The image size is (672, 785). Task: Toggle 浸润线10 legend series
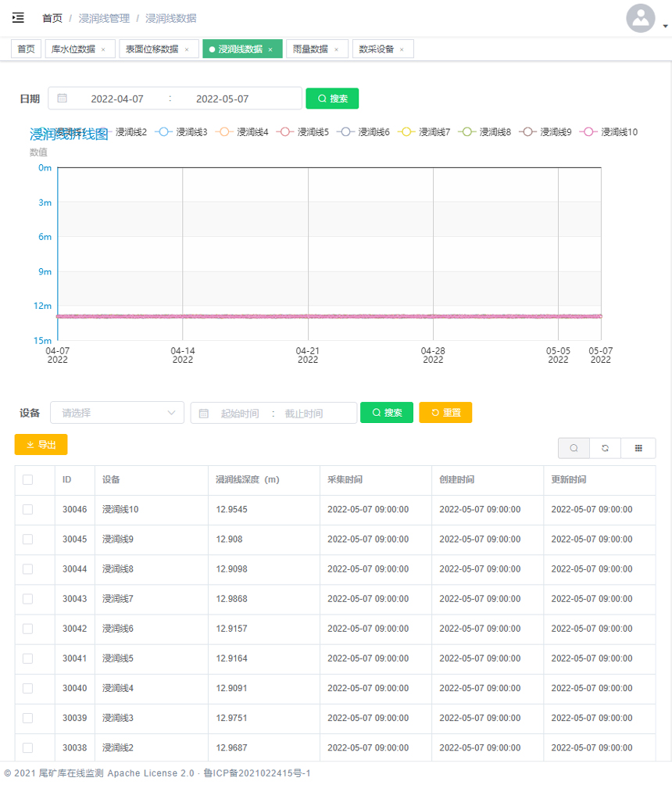click(x=609, y=132)
